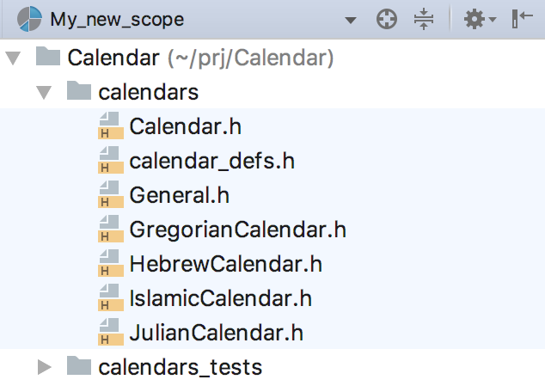This screenshot has width=545, height=392.
Task: Open the gear settings menu
Action: pos(480,19)
